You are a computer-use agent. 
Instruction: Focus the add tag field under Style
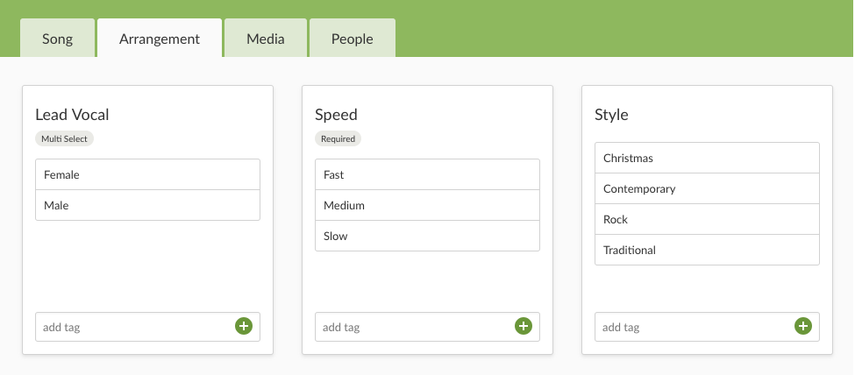coord(707,327)
